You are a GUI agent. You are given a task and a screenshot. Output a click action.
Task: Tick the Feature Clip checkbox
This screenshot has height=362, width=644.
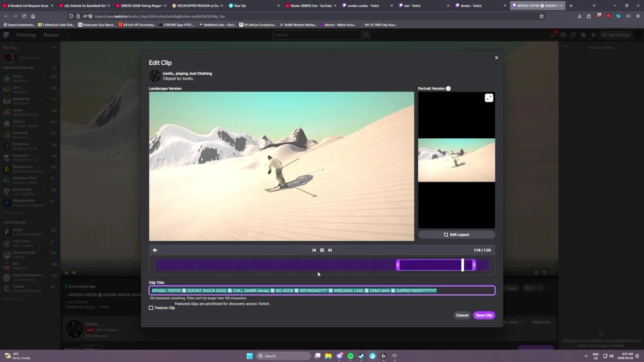click(x=151, y=308)
